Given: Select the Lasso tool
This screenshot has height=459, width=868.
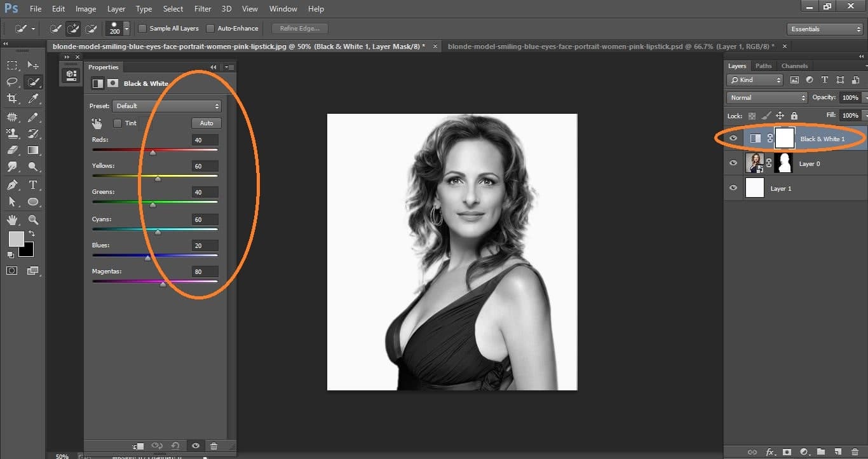Looking at the screenshot, I should pos(11,81).
